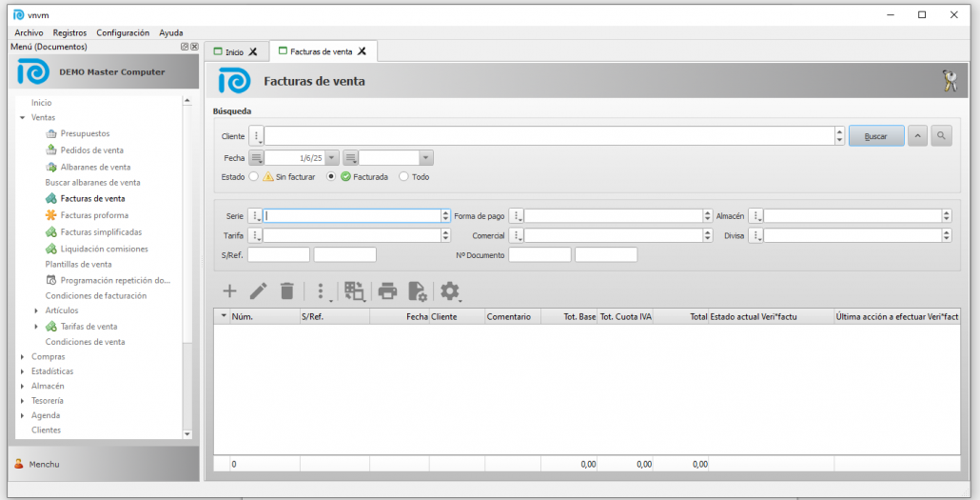Click the add new invoice plus icon
Viewport: 980px width, 500px height.
point(229,290)
